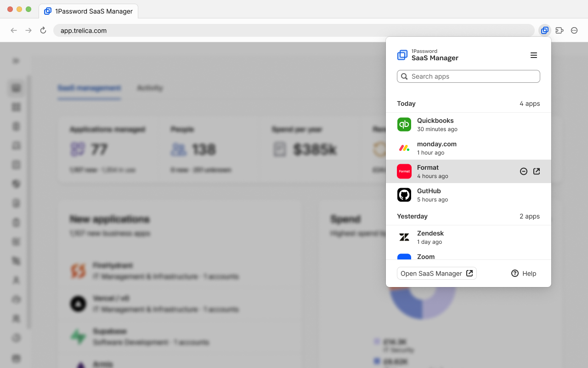588x368 pixels.
Task: Select the monday.com app row
Action: pyautogui.click(x=468, y=148)
